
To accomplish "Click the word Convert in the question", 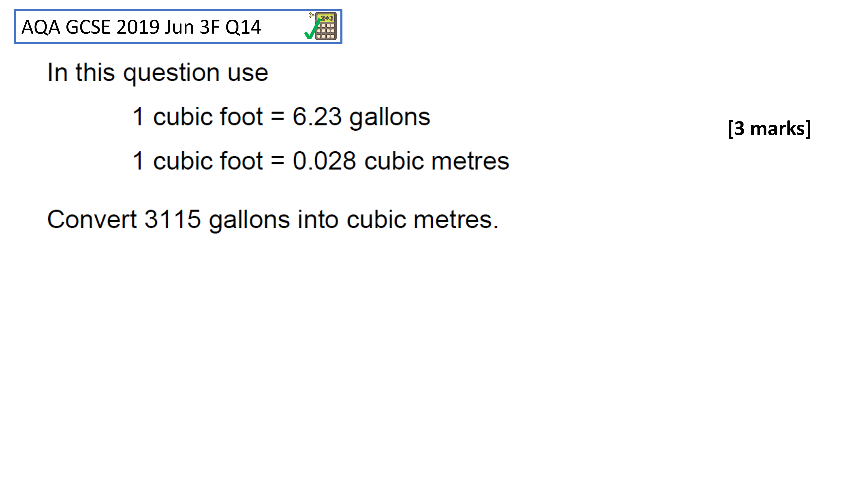I will 92,219.
